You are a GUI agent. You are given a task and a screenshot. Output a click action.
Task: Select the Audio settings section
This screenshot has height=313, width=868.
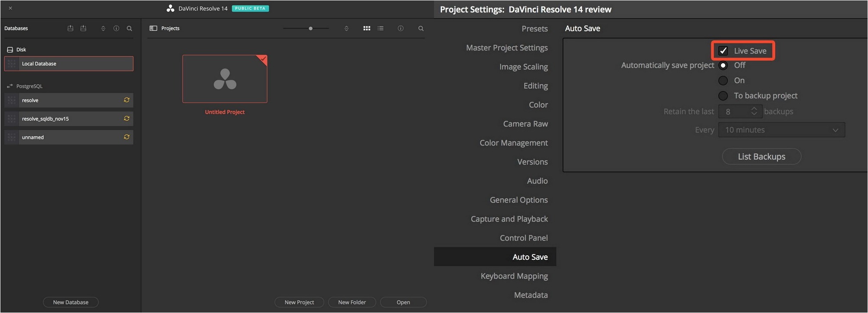[537, 181]
